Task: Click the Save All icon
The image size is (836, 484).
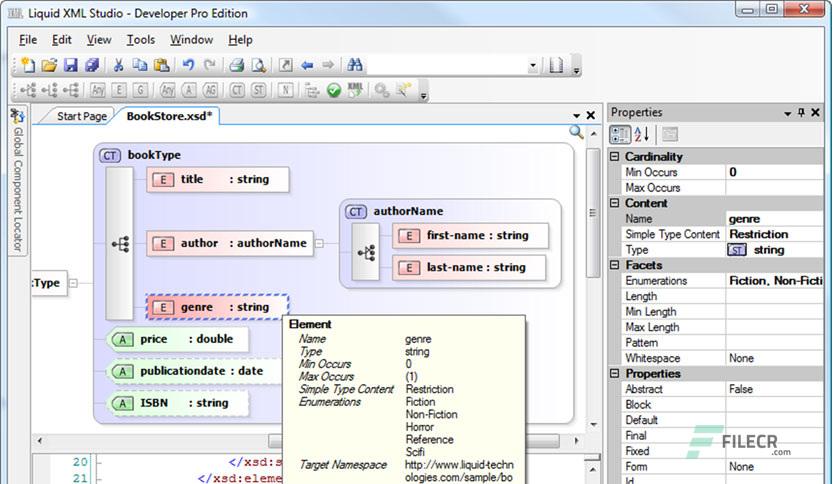Action: click(92, 65)
